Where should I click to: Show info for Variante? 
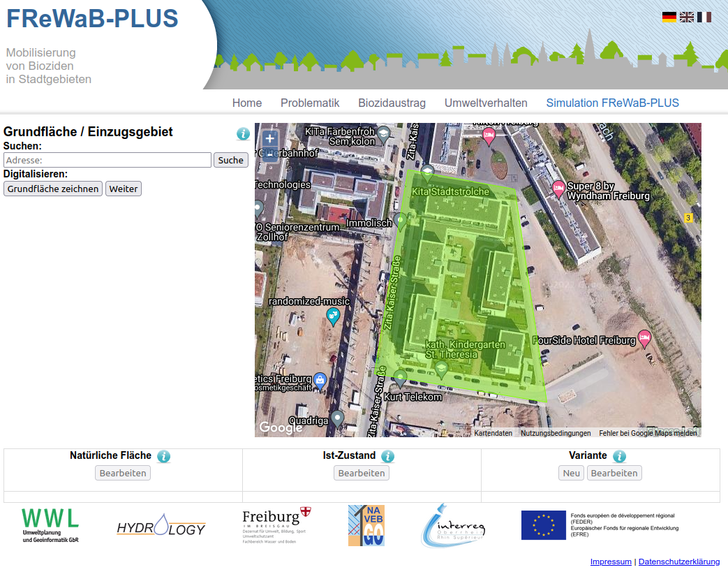(619, 456)
